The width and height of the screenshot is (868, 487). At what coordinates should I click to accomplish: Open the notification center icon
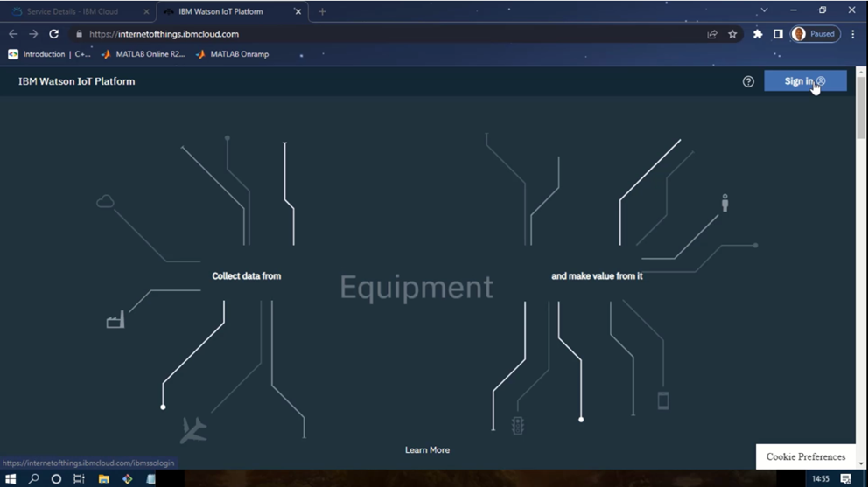pyautogui.click(x=845, y=479)
